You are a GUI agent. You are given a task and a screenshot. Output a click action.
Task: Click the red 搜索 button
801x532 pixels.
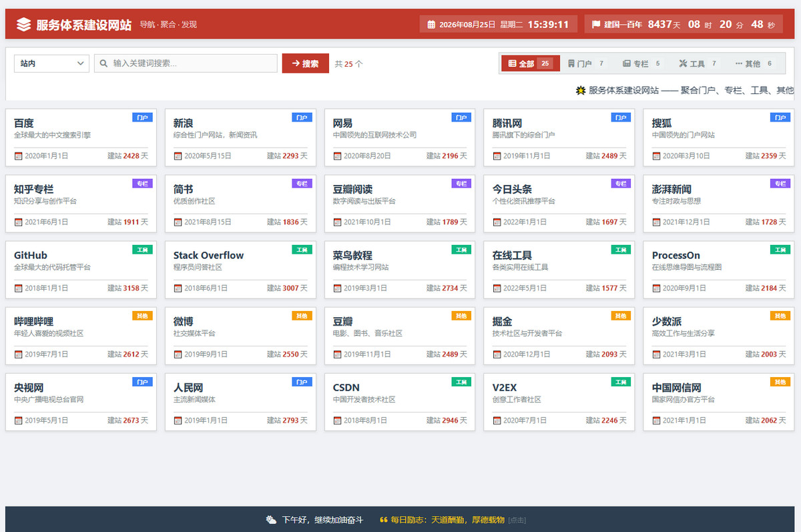click(306, 63)
